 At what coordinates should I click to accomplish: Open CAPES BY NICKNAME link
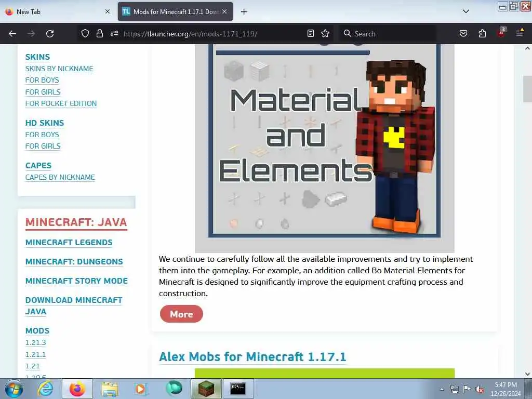point(60,177)
